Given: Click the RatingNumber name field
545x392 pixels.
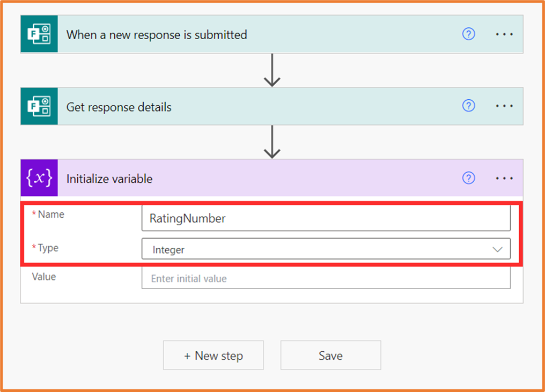Looking at the screenshot, I should point(326,218).
